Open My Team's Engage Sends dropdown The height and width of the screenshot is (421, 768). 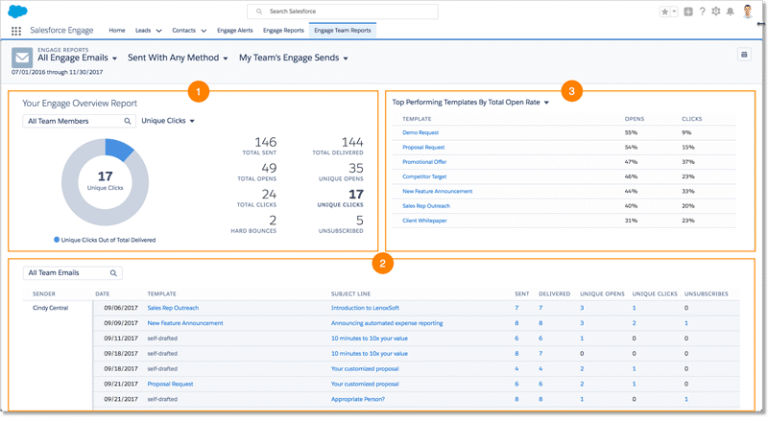(293, 58)
